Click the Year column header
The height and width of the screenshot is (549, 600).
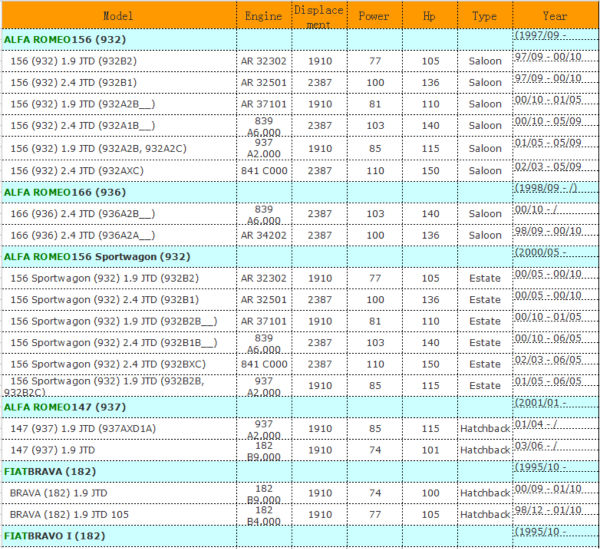[x=554, y=16]
